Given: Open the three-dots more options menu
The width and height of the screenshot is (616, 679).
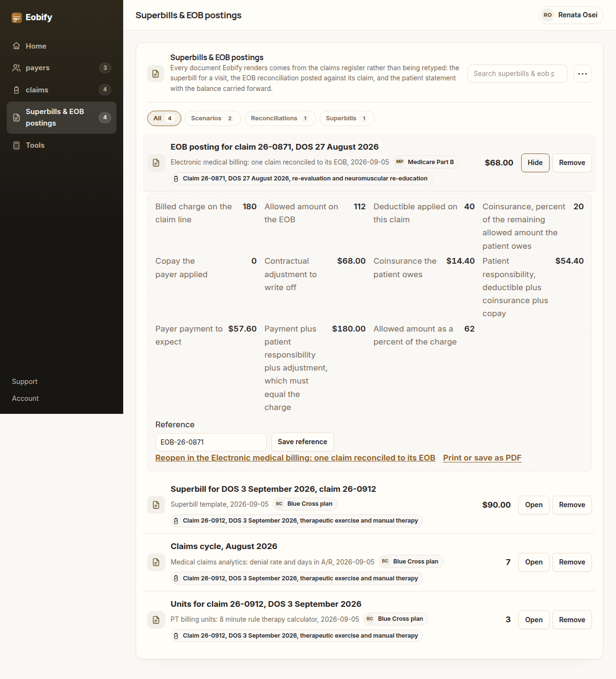Looking at the screenshot, I should tap(582, 74).
